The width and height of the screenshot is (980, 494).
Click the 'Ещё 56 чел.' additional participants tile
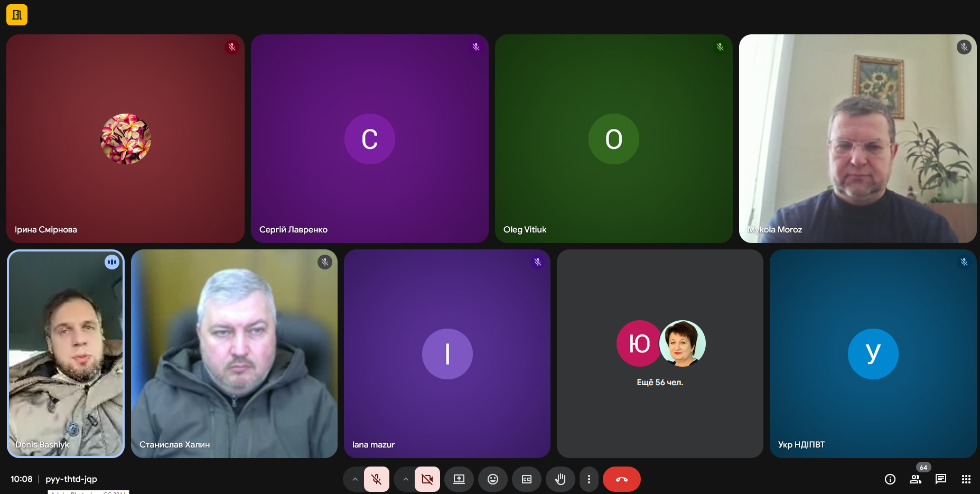click(x=660, y=353)
